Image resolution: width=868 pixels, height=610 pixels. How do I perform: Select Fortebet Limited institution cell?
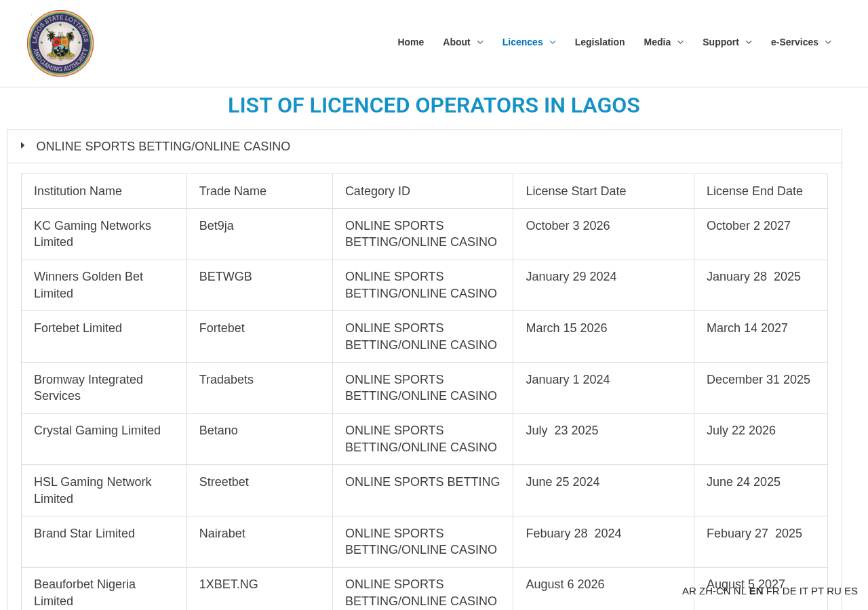[104, 337]
